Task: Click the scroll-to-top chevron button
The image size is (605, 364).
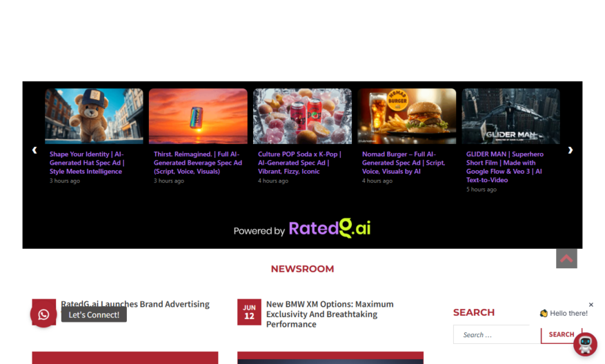Action: tap(566, 259)
